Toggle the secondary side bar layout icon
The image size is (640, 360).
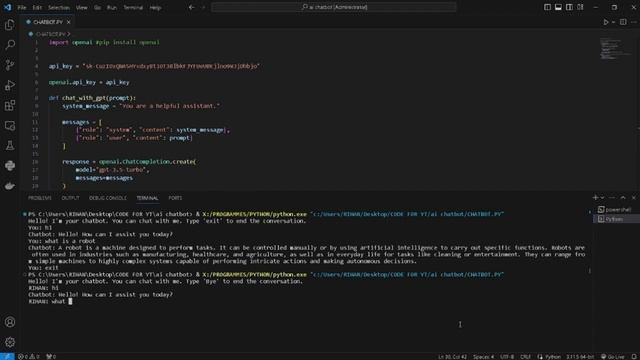pyautogui.click(x=569, y=7)
